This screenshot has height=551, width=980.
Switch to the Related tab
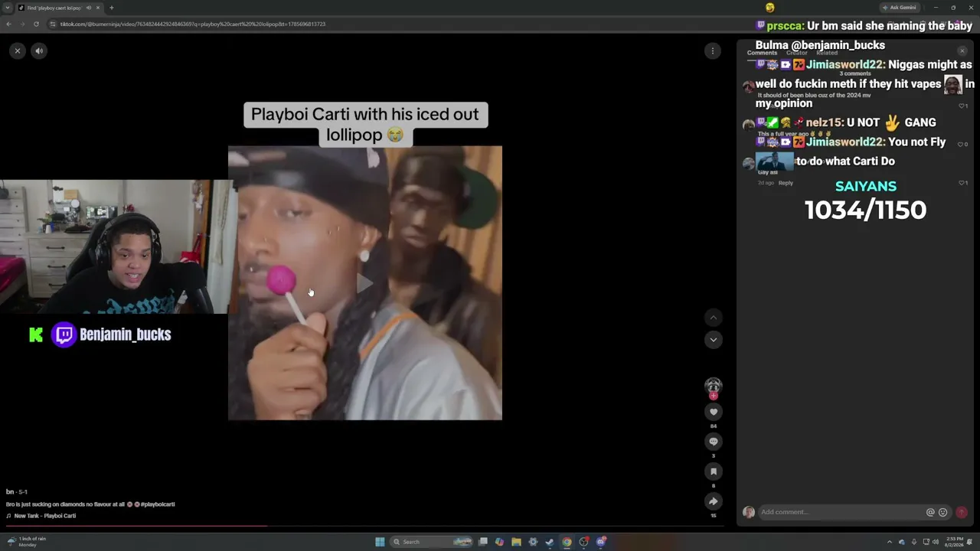(x=827, y=53)
